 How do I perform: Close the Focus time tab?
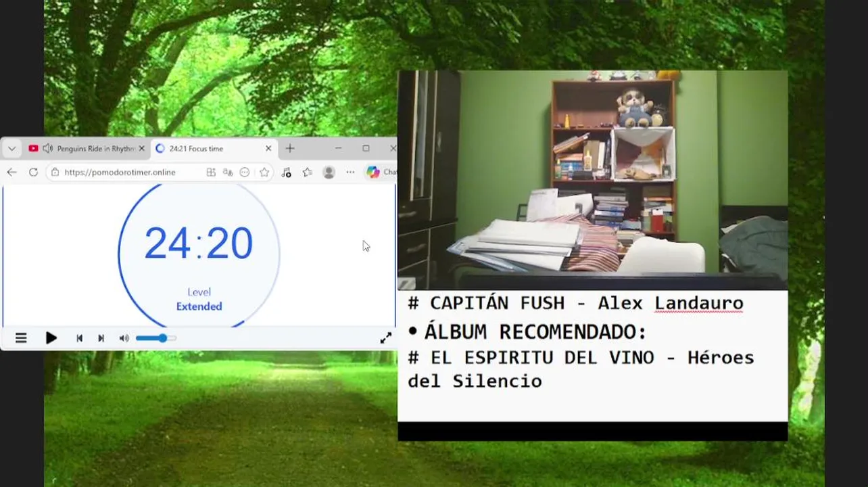(x=268, y=148)
